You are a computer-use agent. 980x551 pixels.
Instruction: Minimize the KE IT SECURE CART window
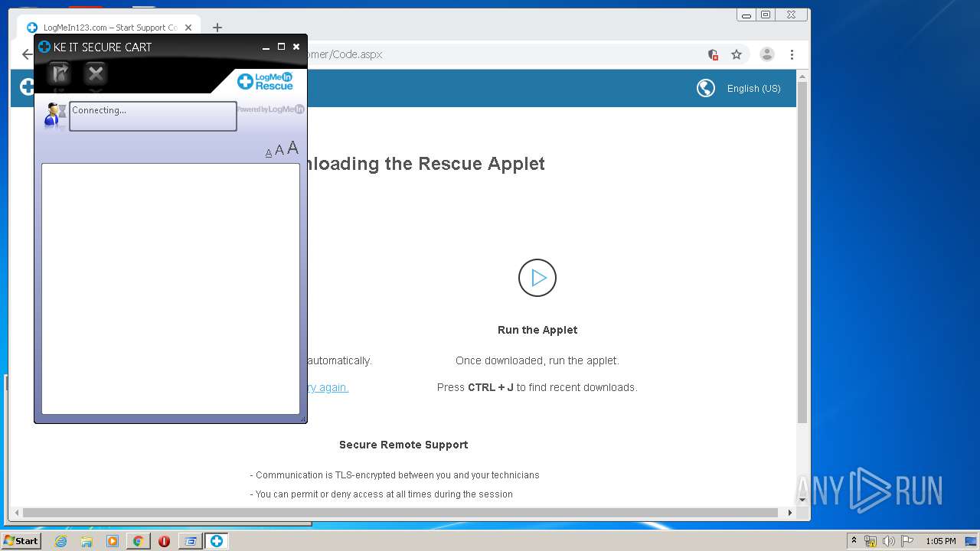point(266,47)
